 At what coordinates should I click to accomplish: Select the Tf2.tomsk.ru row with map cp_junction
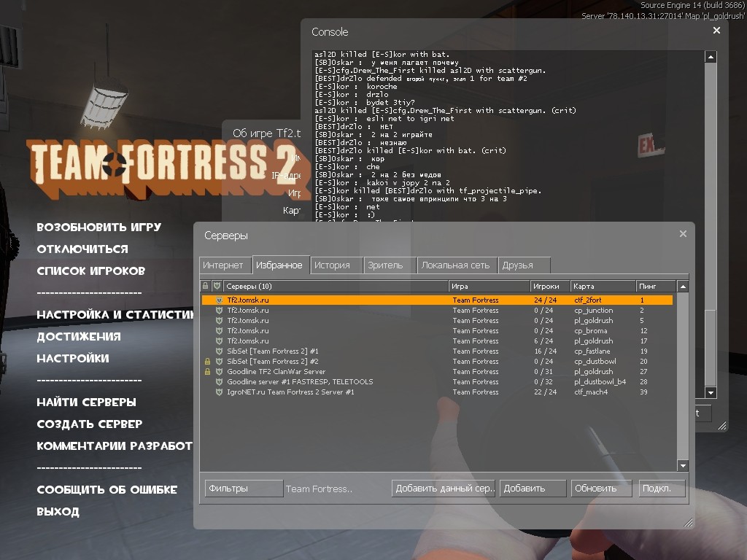point(437,311)
